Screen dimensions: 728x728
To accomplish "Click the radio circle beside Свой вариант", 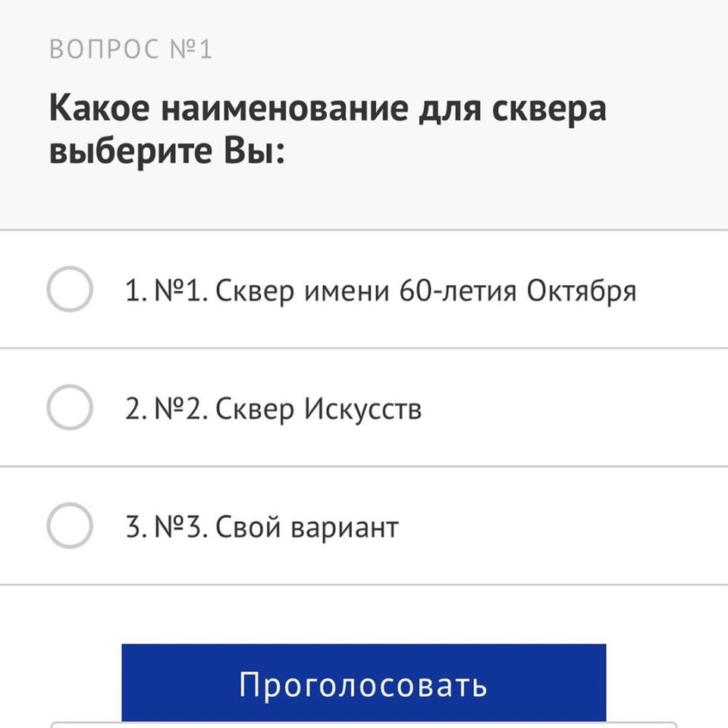I will coord(70,526).
